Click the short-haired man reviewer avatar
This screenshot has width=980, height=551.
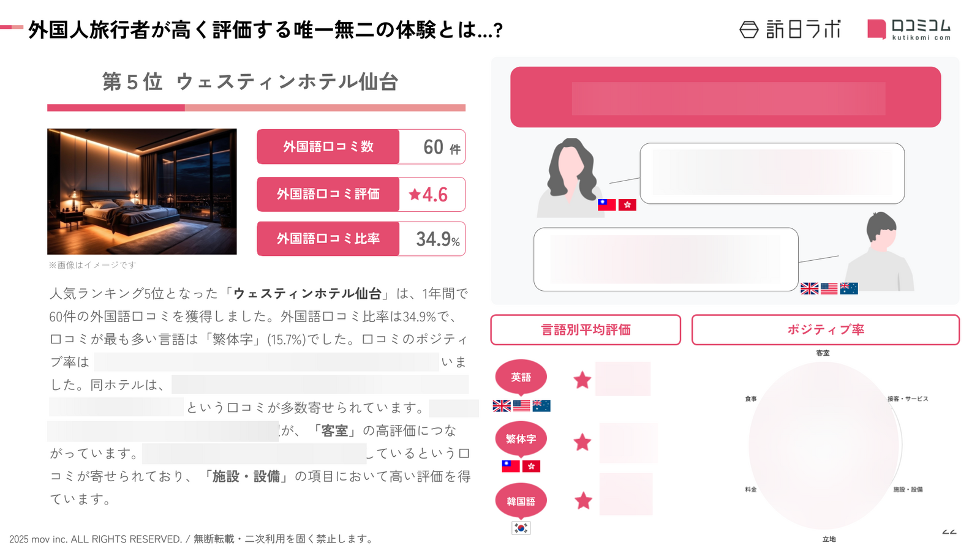(x=880, y=251)
